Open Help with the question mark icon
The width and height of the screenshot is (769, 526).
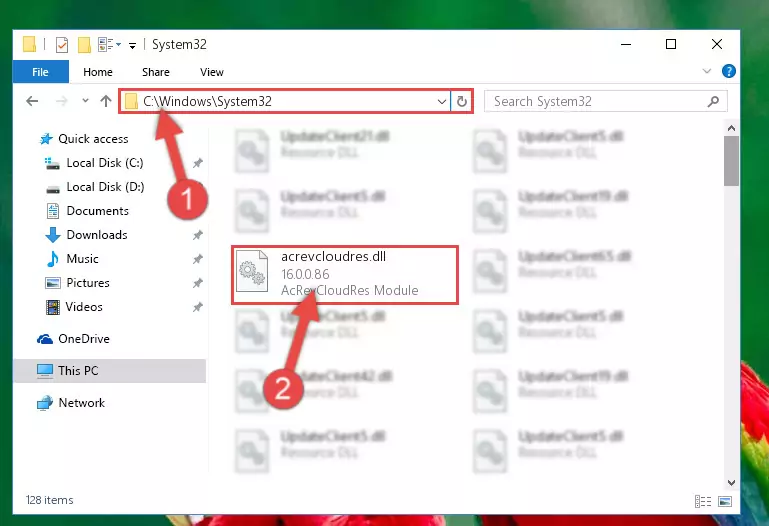[728, 71]
